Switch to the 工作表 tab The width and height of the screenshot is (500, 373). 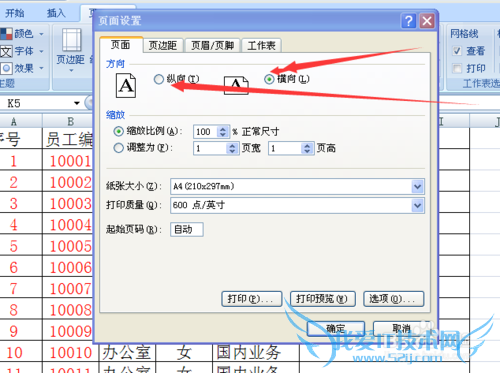pyautogui.click(x=261, y=46)
